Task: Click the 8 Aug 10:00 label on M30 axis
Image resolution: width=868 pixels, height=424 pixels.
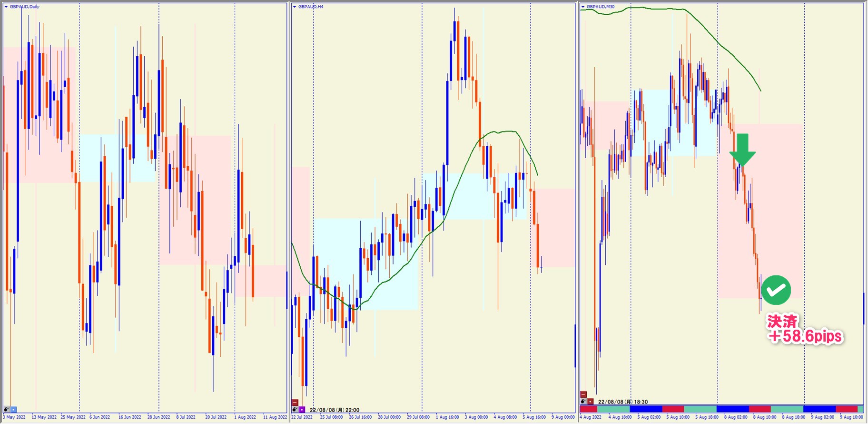Action: pyautogui.click(x=765, y=417)
